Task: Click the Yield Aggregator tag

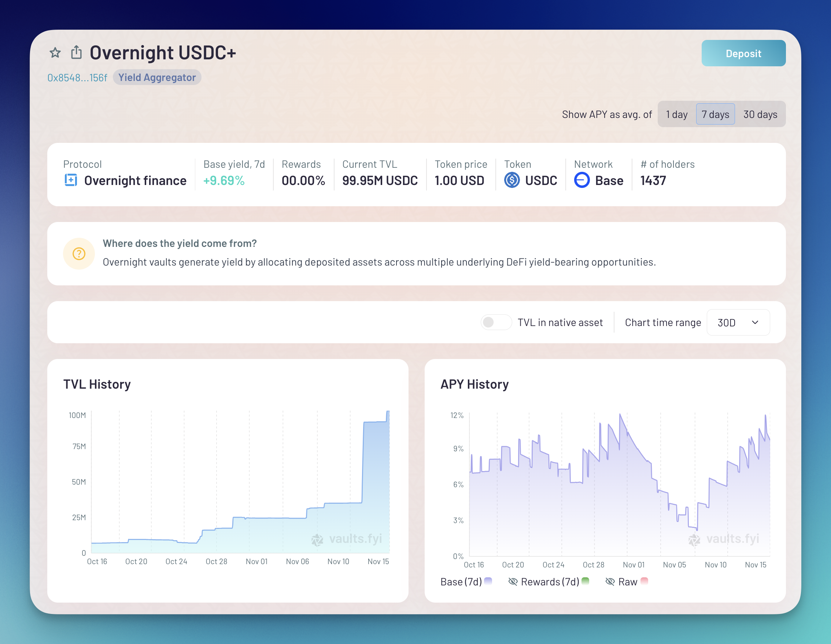Action: (157, 77)
